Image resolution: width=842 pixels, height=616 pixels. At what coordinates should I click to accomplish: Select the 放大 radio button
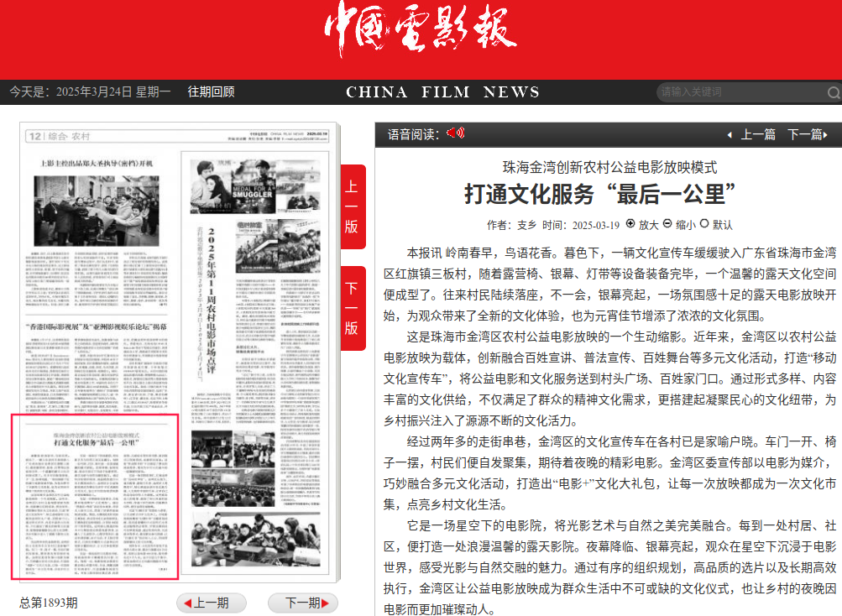(630, 223)
